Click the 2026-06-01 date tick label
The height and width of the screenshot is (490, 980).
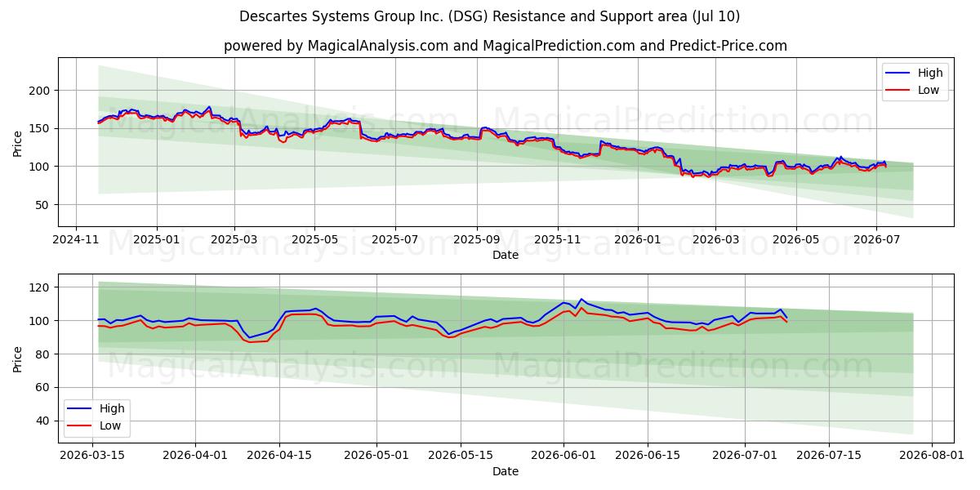point(563,457)
